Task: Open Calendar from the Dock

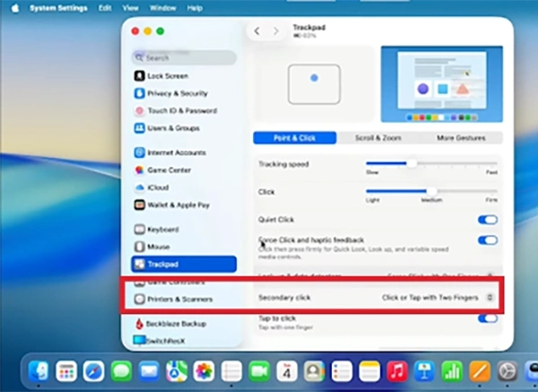Action: (287, 371)
